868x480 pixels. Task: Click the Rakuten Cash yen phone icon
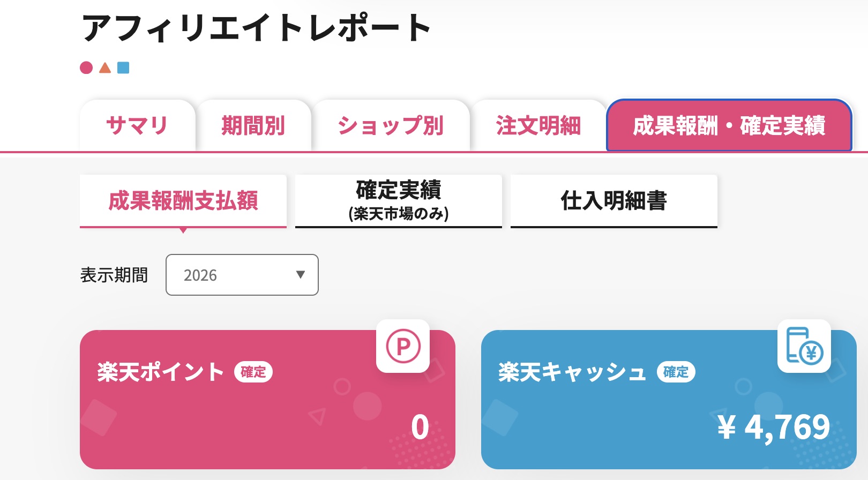(x=804, y=346)
